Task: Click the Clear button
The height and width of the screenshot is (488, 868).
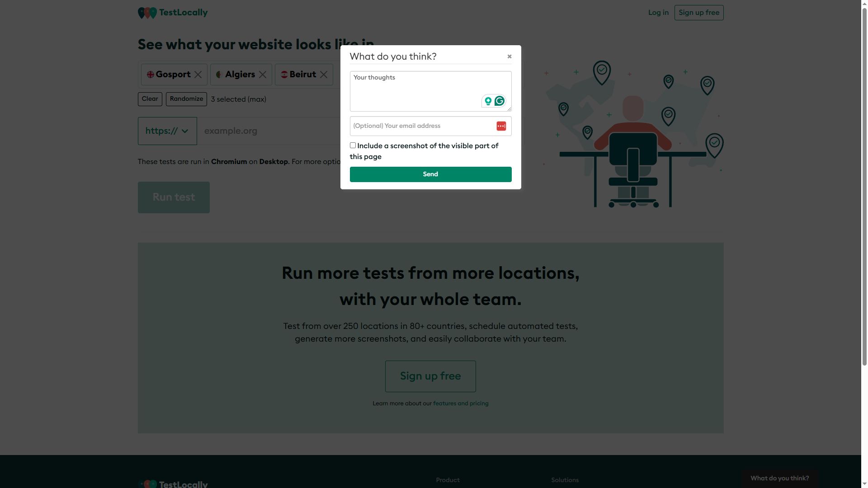Action: [150, 99]
